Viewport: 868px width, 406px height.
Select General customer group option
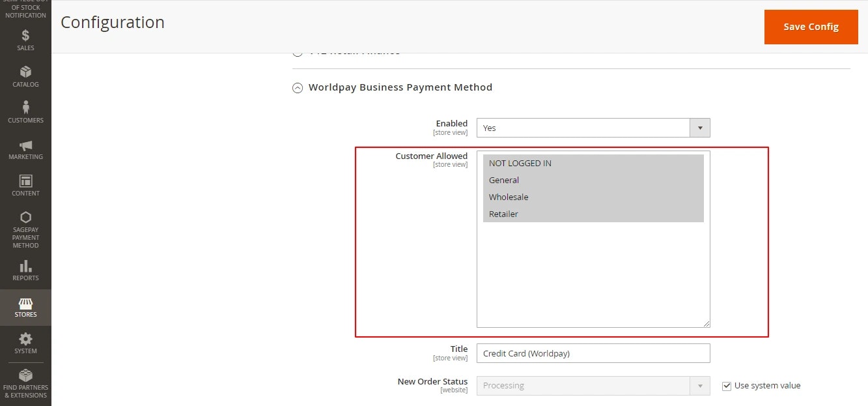593,180
